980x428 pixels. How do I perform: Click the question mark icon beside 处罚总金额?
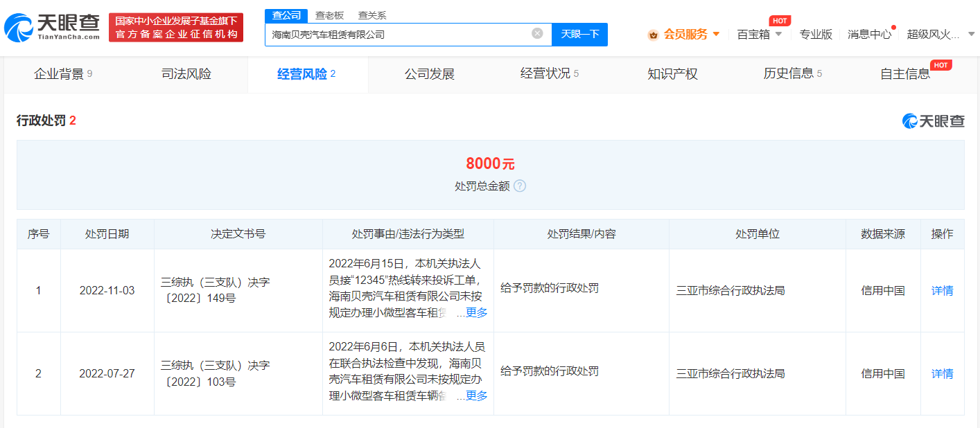pyautogui.click(x=520, y=186)
